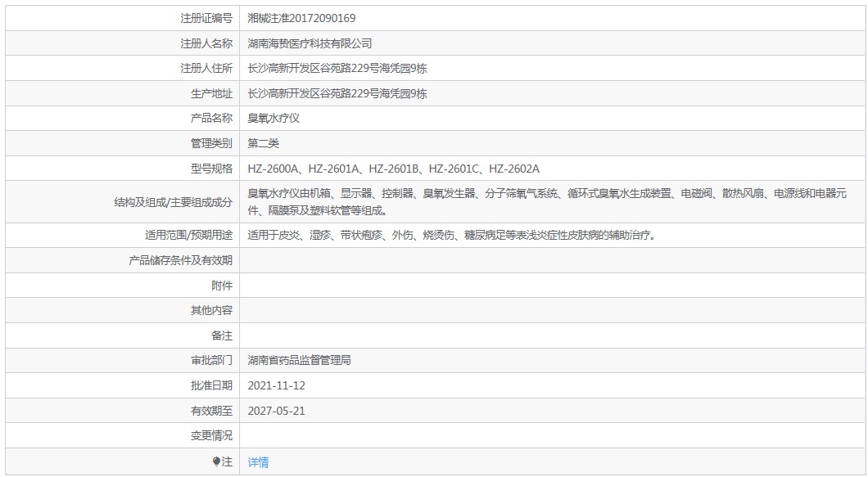Click the 其他内容 label

(x=211, y=310)
